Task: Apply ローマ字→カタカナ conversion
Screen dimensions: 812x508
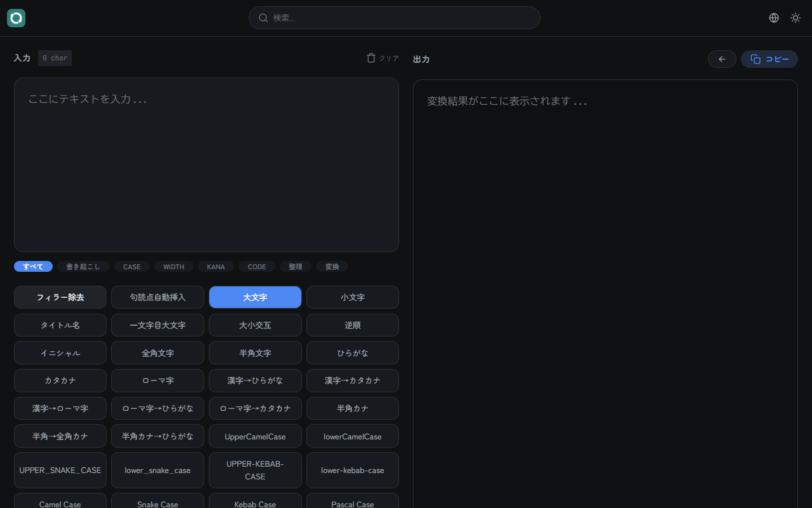Action: click(x=255, y=408)
